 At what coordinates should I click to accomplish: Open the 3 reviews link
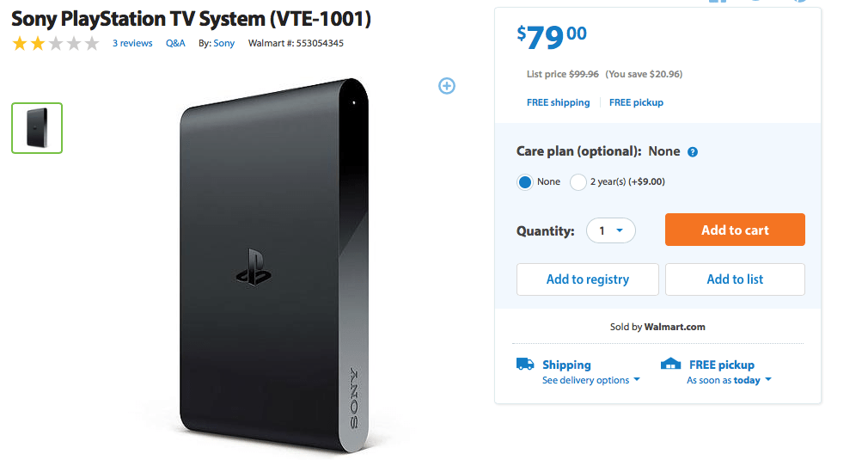click(132, 43)
